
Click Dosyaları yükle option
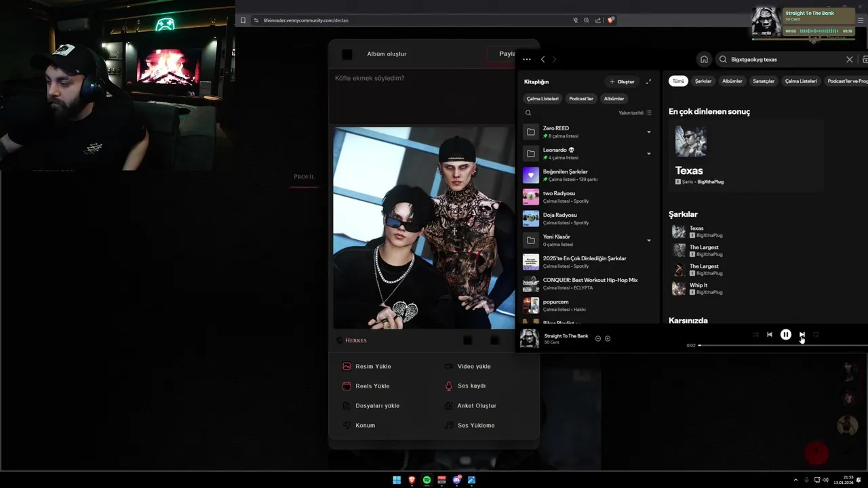[x=371, y=405]
